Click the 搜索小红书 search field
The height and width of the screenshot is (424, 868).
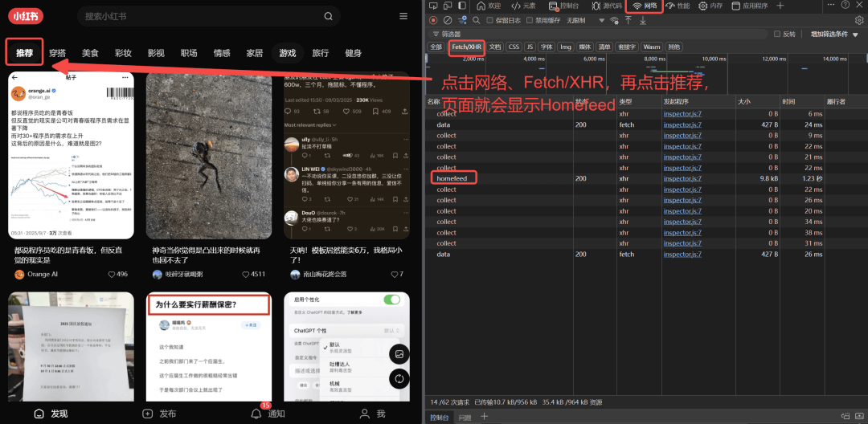201,16
